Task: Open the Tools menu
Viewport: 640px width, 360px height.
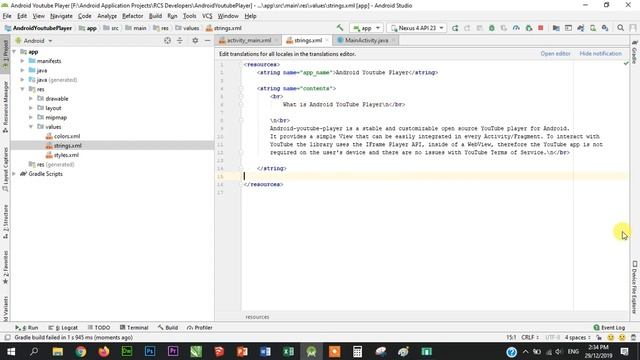Action: (189, 16)
